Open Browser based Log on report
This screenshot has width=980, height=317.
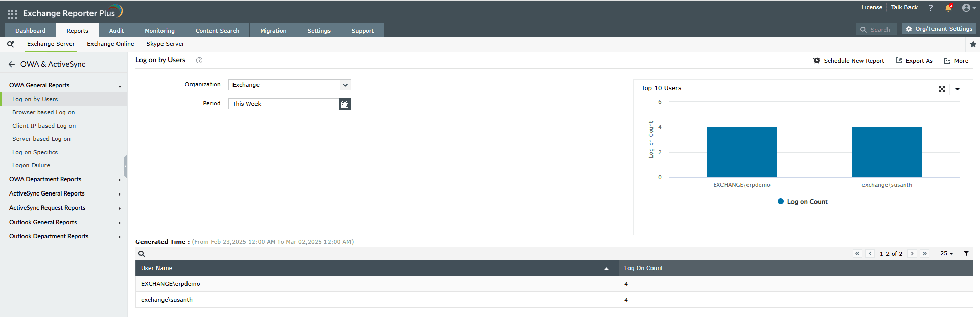point(43,112)
